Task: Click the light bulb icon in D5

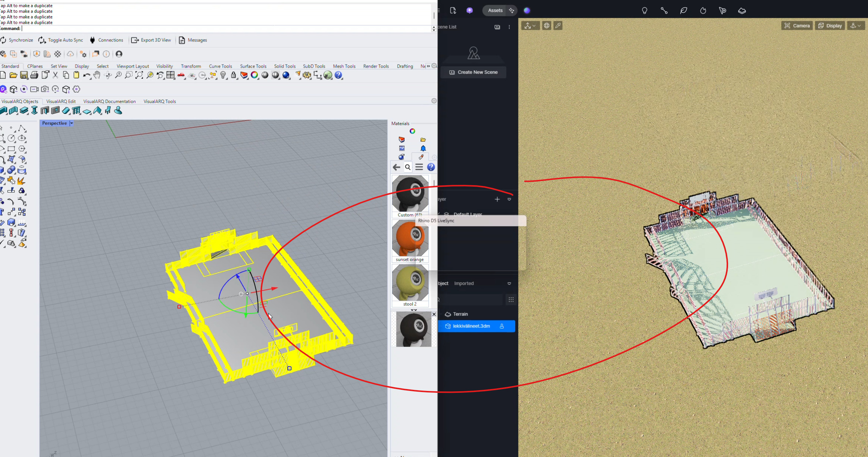Action: coord(644,10)
